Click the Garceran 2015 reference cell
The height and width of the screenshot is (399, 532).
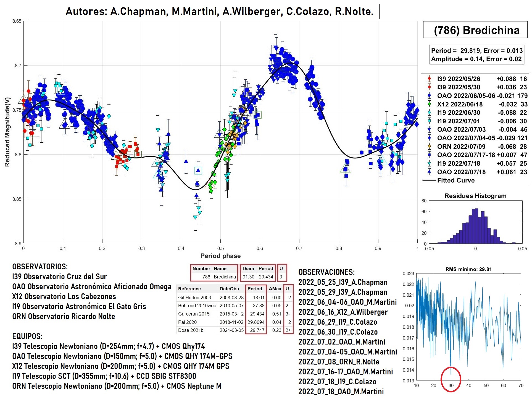coord(197,314)
